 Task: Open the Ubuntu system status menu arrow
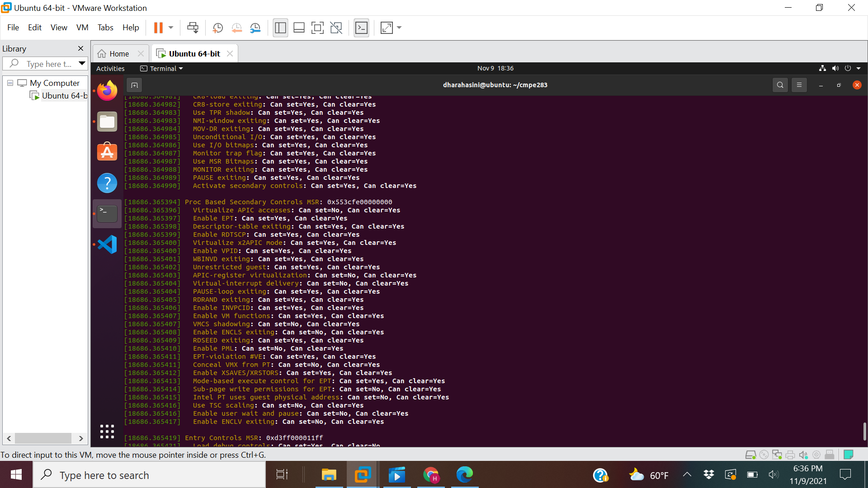(859, 68)
